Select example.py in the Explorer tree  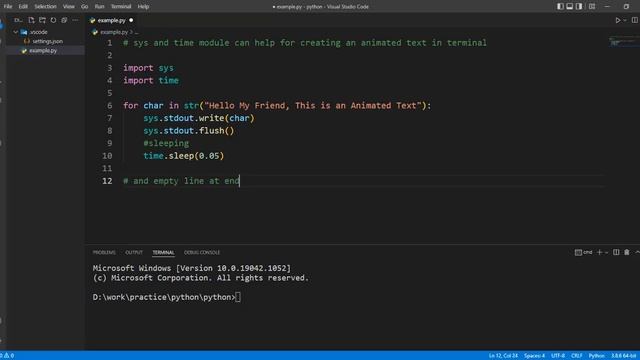[43, 51]
